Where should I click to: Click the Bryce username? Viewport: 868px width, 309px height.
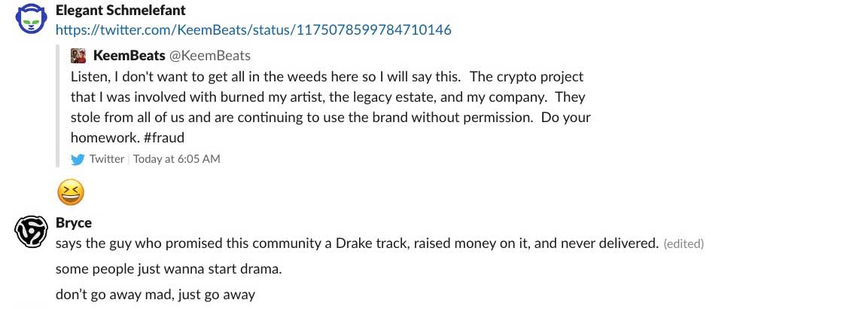pyautogui.click(x=74, y=222)
